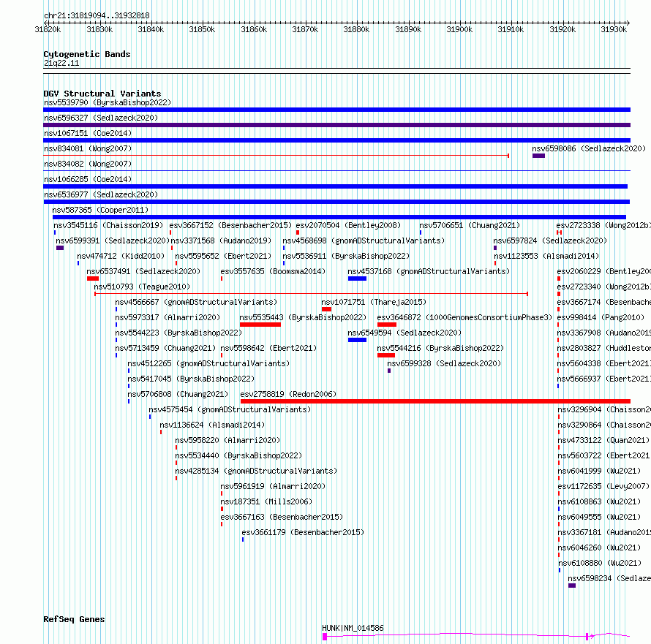Click nsv5973317 (Almarri2020) label
The image size is (651, 644).
168,317
